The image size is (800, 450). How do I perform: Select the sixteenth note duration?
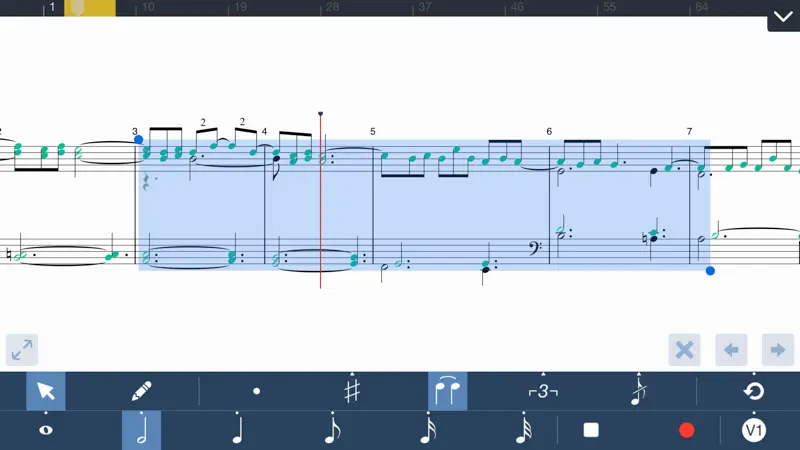tap(428, 430)
